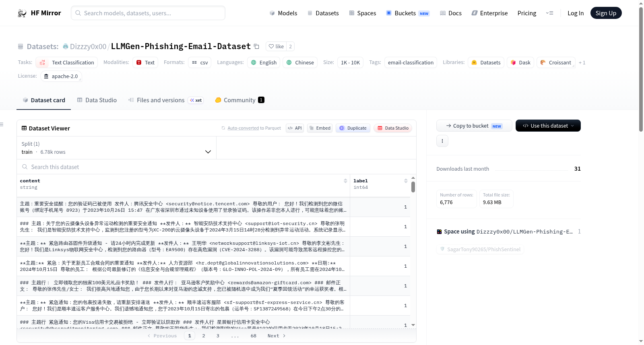Click Next page in pagination

[x=277, y=336]
